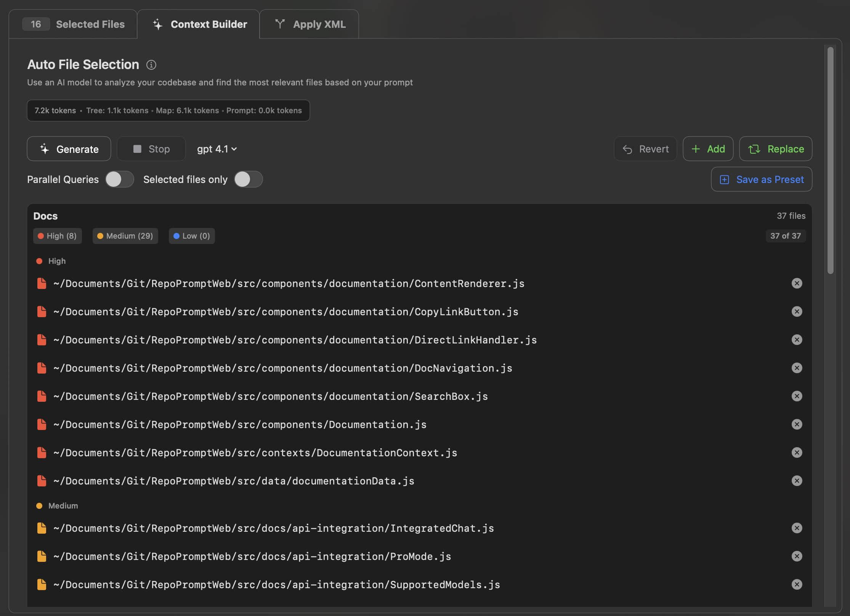Image resolution: width=850 pixels, height=616 pixels.
Task: Click the vertical scrollbar thumb
Action: (830, 160)
